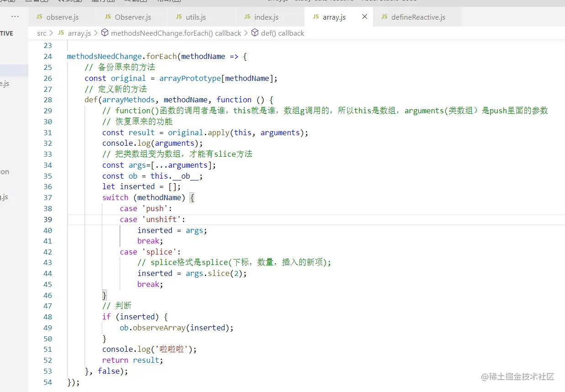Click 'if (inserted)' on line 48

click(131, 317)
